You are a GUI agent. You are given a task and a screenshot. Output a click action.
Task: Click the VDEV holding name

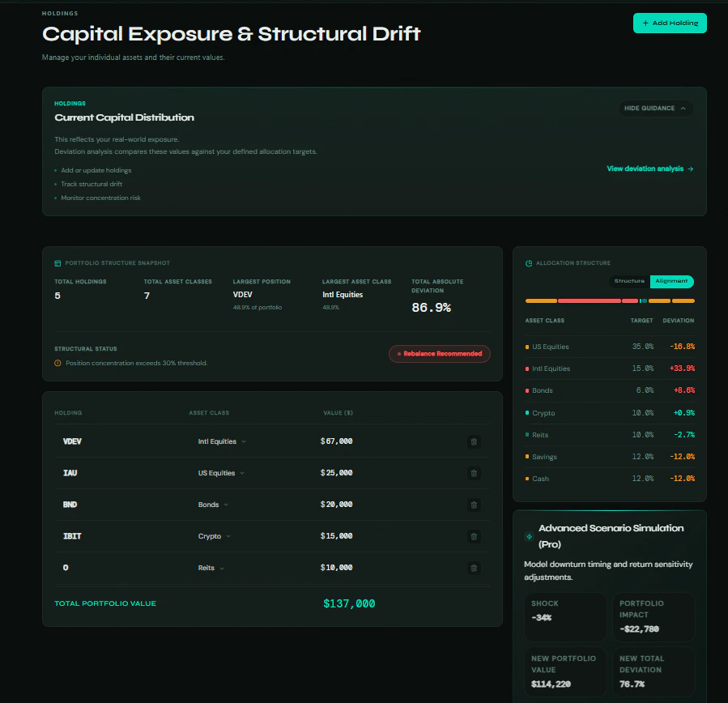pos(72,441)
